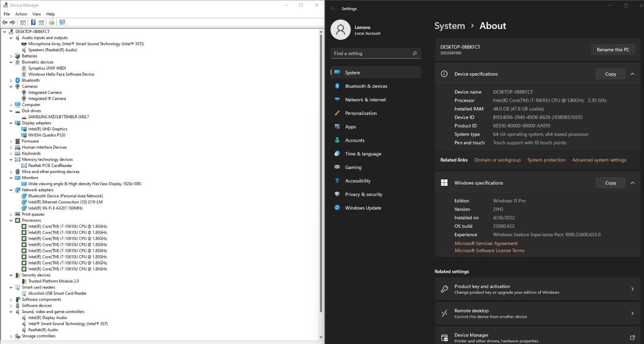Open System protection link
644x344 pixels.
point(546,160)
